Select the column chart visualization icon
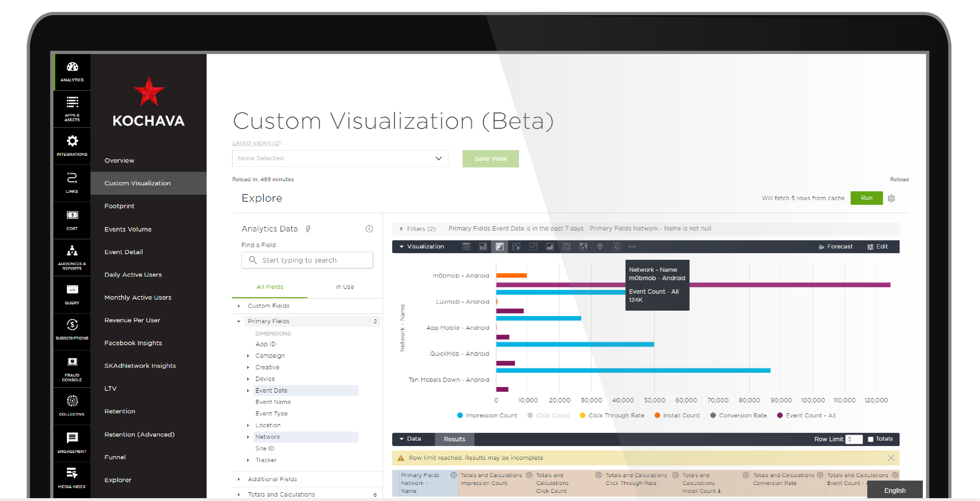The image size is (980, 501). (x=483, y=247)
